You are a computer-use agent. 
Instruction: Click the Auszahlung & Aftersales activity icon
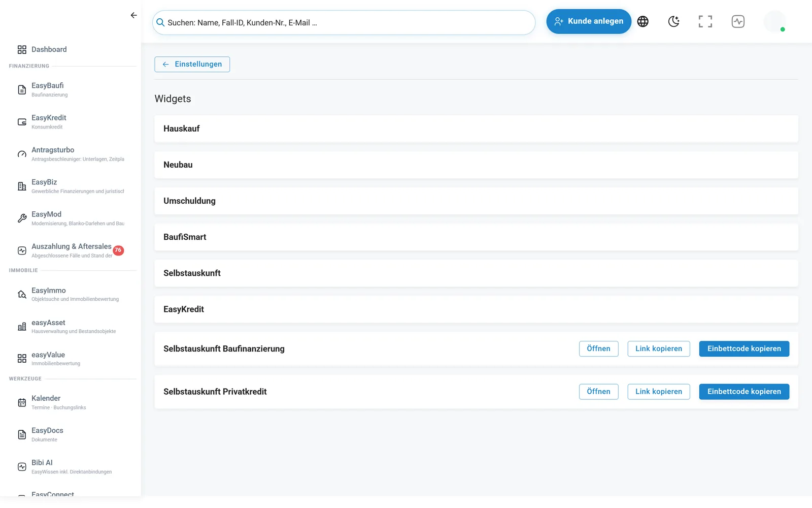click(x=22, y=250)
